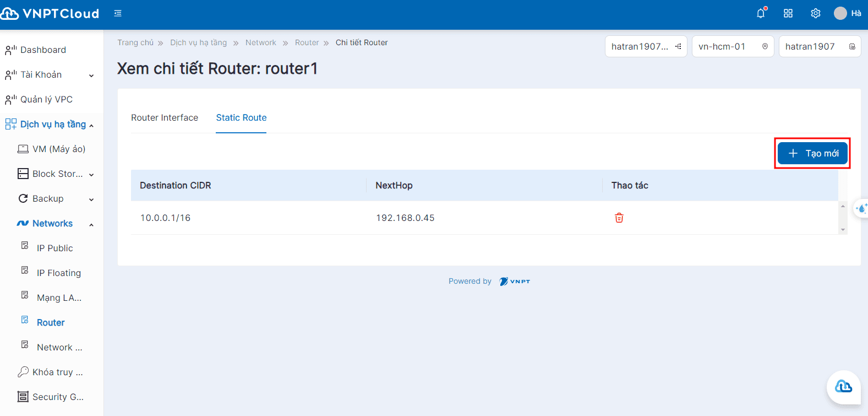The image size is (868, 416).
Task: Open Security G... sidebar item
Action: [52, 397]
